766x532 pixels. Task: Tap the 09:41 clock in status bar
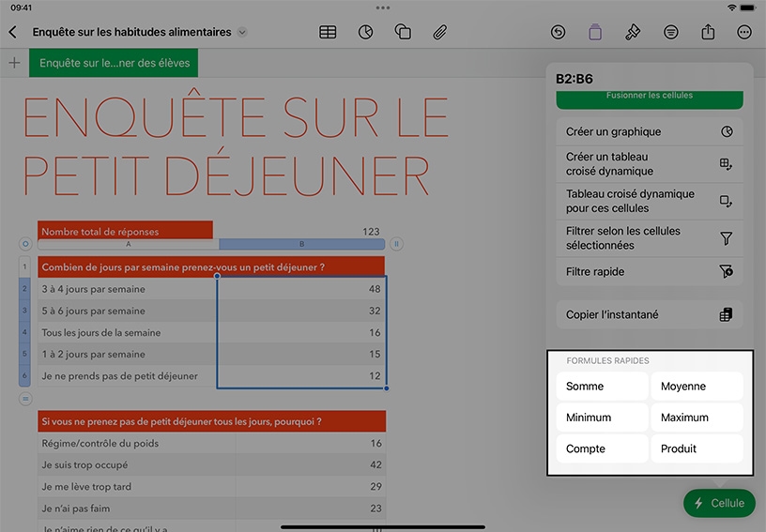point(21,8)
